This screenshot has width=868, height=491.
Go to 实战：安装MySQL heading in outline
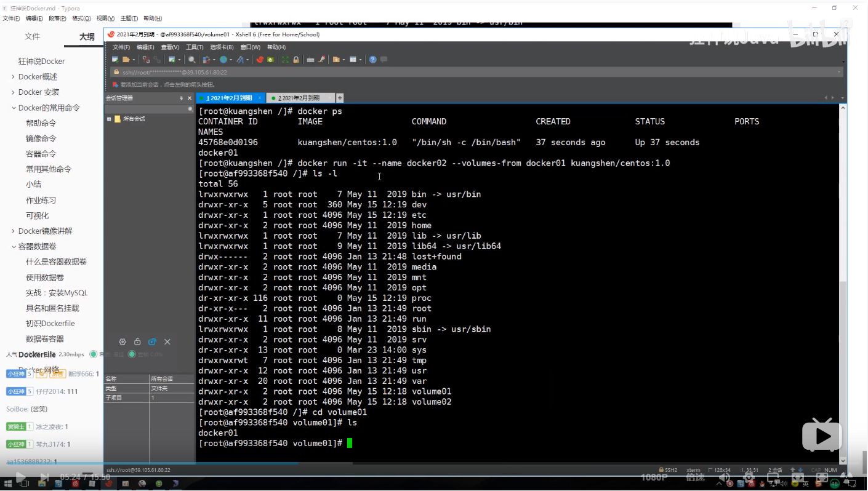[57, 293]
